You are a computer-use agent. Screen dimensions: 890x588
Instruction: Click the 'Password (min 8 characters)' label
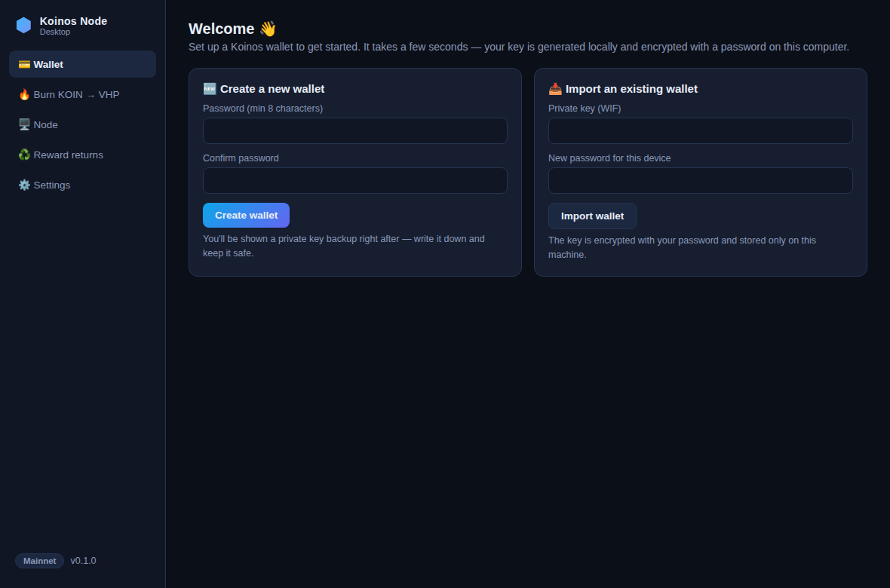262,109
